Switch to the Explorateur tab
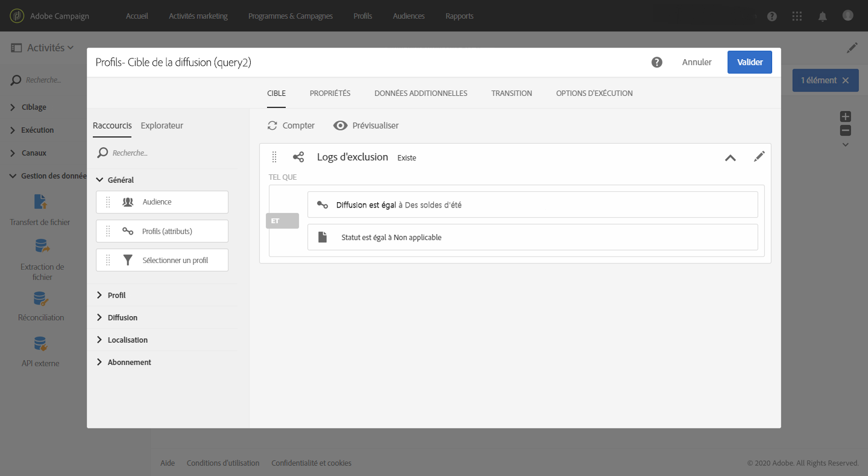 pyautogui.click(x=162, y=125)
